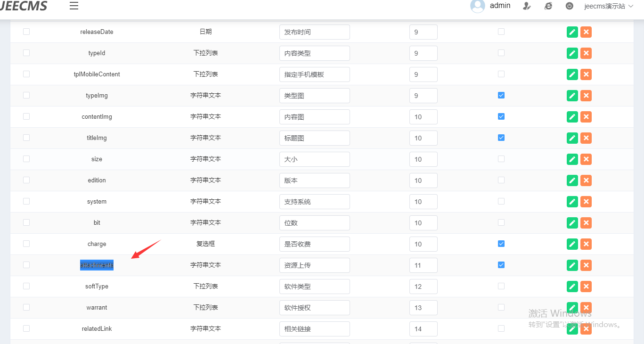The image size is (644, 344).
Task: Edit the system field row
Action: (572, 202)
